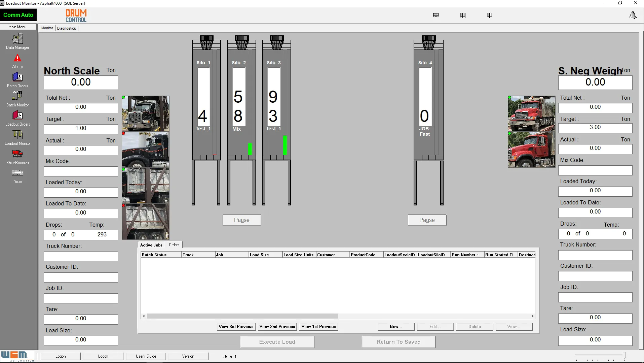Screen dimensions: 644x363
Task: Click the notification bell icon
Action: click(x=632, y=15)
